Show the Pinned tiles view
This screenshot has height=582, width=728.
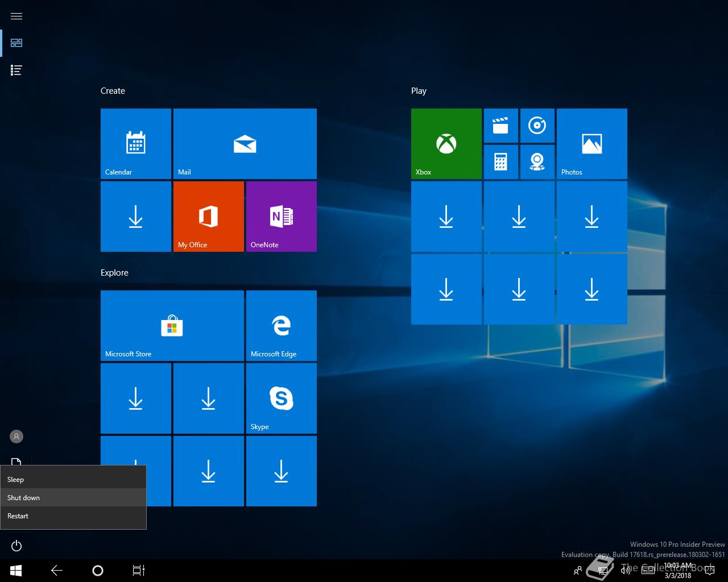(16, 43)
